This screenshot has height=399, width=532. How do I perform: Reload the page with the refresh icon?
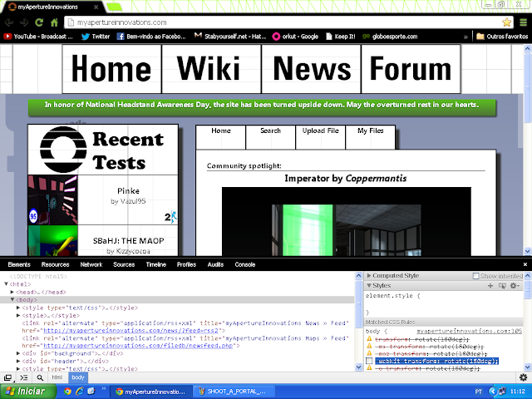(39, 22)
